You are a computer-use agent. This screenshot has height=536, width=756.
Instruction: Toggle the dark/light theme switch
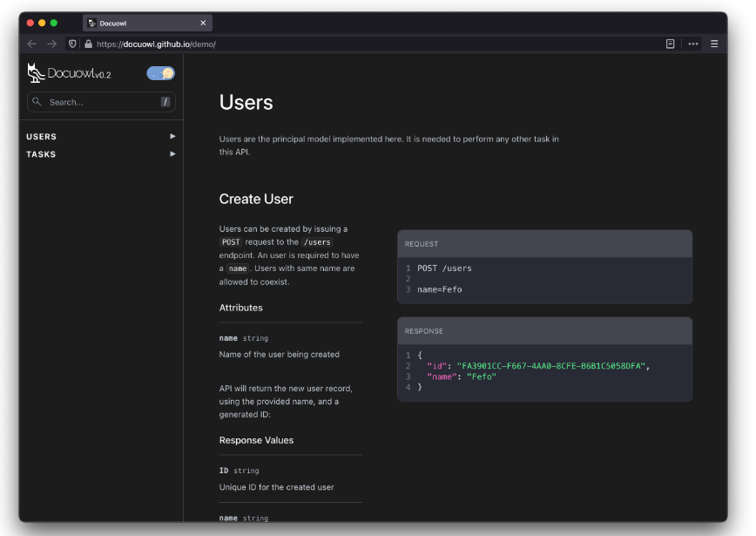coord(160,73)
